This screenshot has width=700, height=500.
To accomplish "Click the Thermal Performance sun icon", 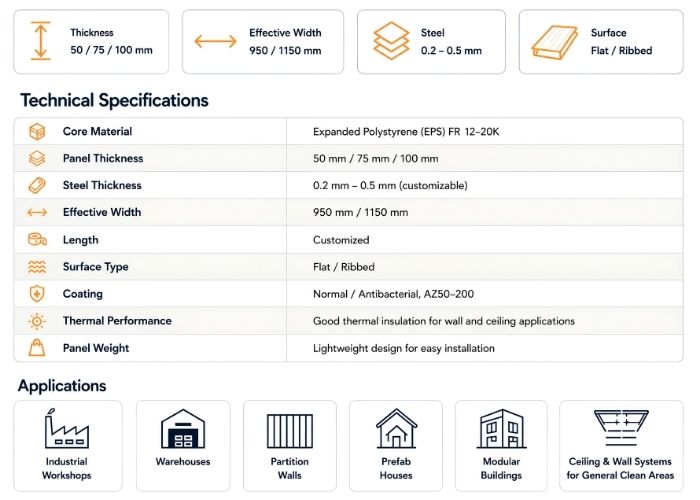I will pyautogui.click(x=37, y=321).
